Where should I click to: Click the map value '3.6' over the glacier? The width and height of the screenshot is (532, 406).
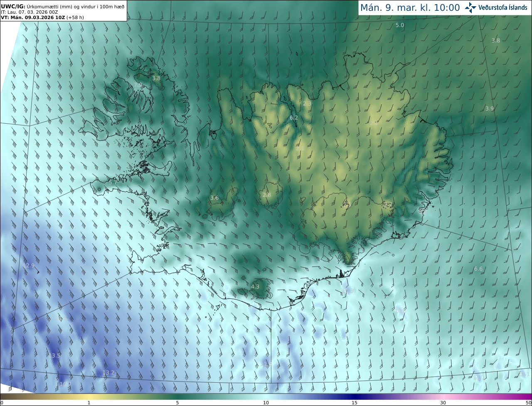214,198
